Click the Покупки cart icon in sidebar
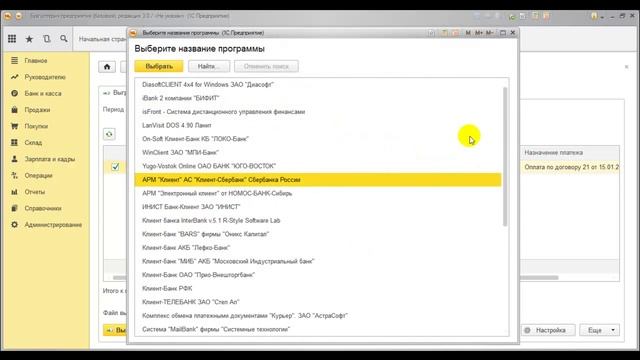 [x=15, y=126]
